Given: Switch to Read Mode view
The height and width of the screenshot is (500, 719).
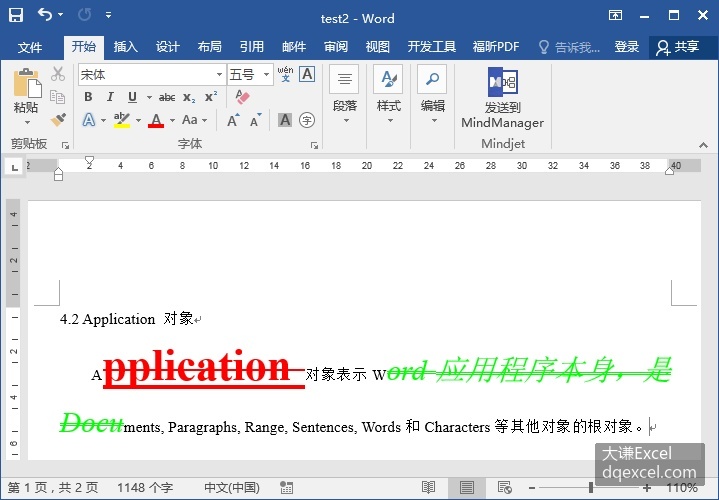Looking at the screenshot, I should [428, 487].
